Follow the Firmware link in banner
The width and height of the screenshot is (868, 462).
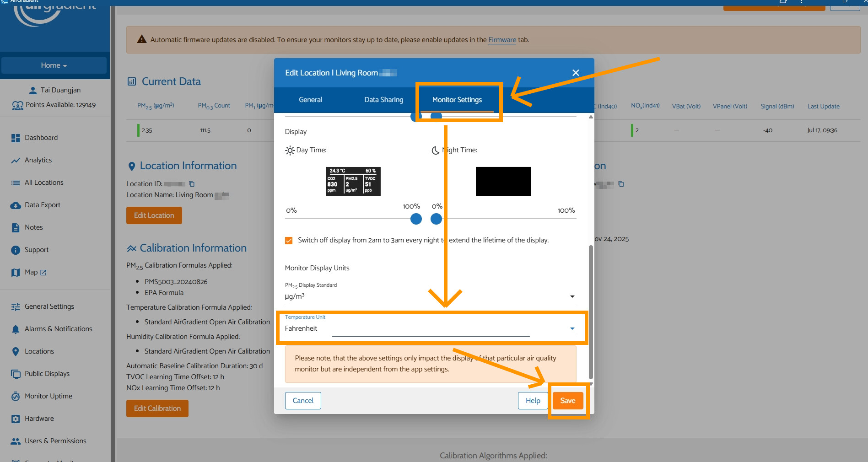pyautogui.click(x=502, y=40)
